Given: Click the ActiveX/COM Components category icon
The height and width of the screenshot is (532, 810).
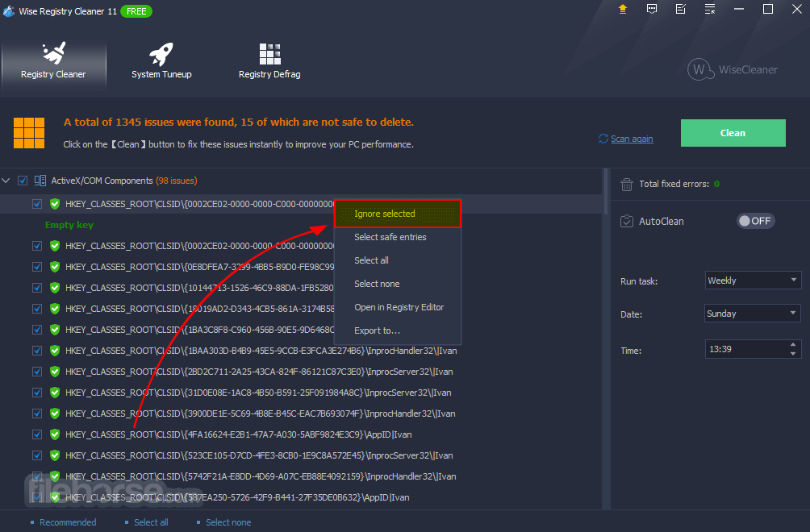Looking at the screenshot, I should (x=40, y=181).
